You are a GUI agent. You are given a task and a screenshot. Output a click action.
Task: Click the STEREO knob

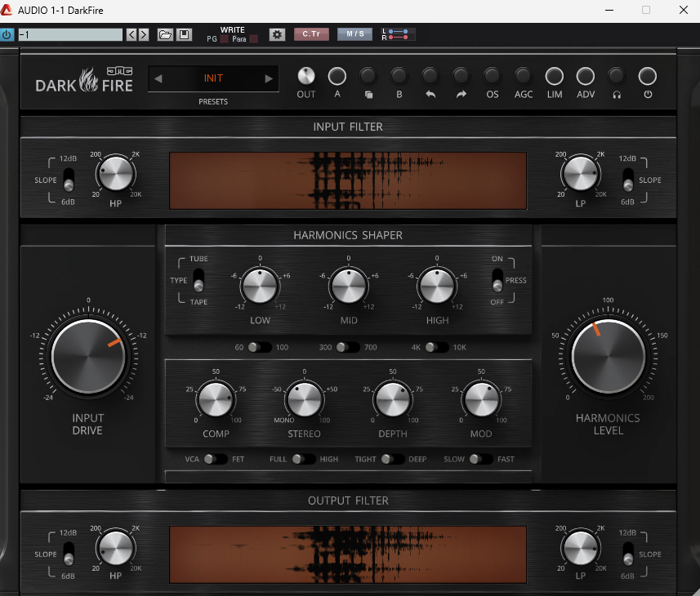[x=305, y=398]
